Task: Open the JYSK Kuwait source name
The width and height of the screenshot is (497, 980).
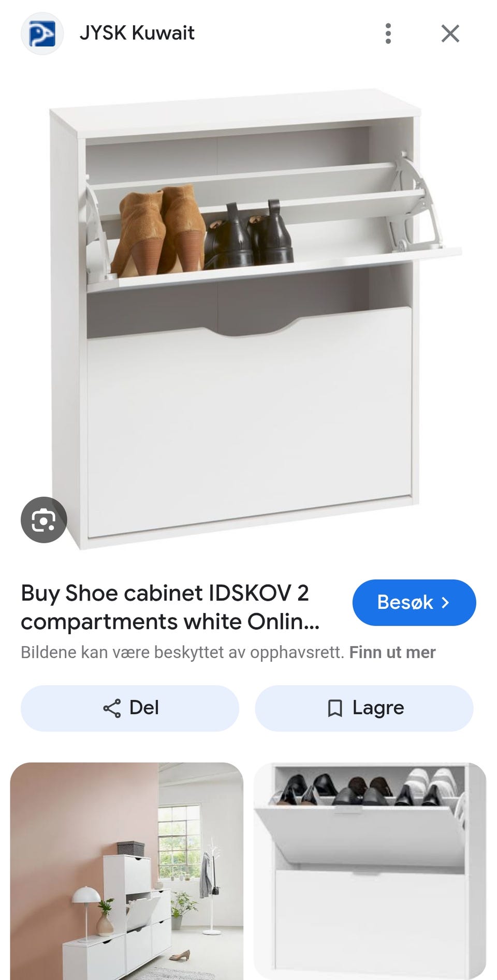Action: pyautogui.click(x=137, y=33)
